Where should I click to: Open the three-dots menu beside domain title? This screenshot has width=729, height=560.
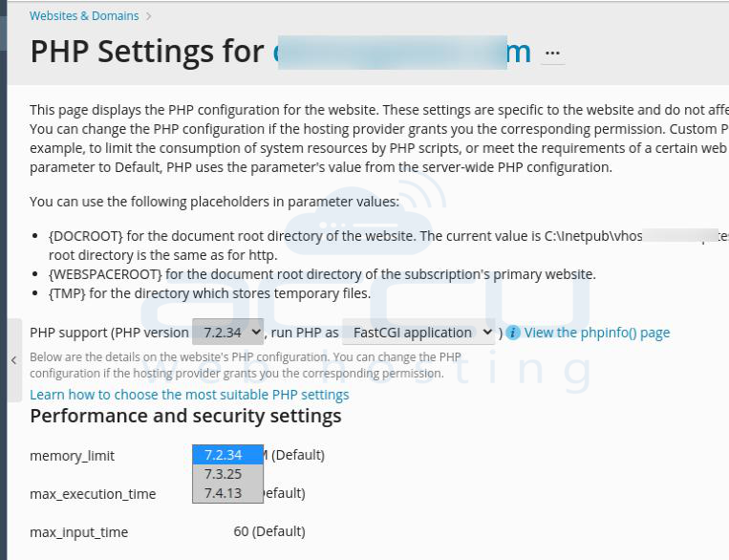(552, 53)
